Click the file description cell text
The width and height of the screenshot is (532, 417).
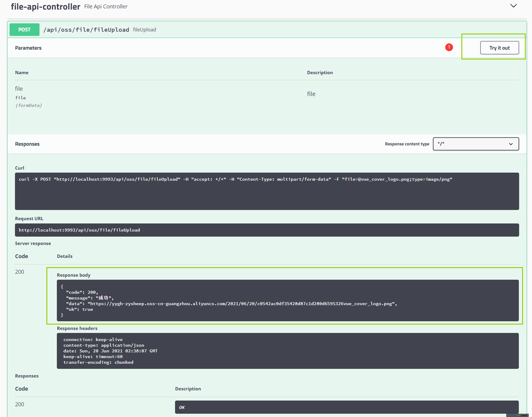(x=311, y=94)
